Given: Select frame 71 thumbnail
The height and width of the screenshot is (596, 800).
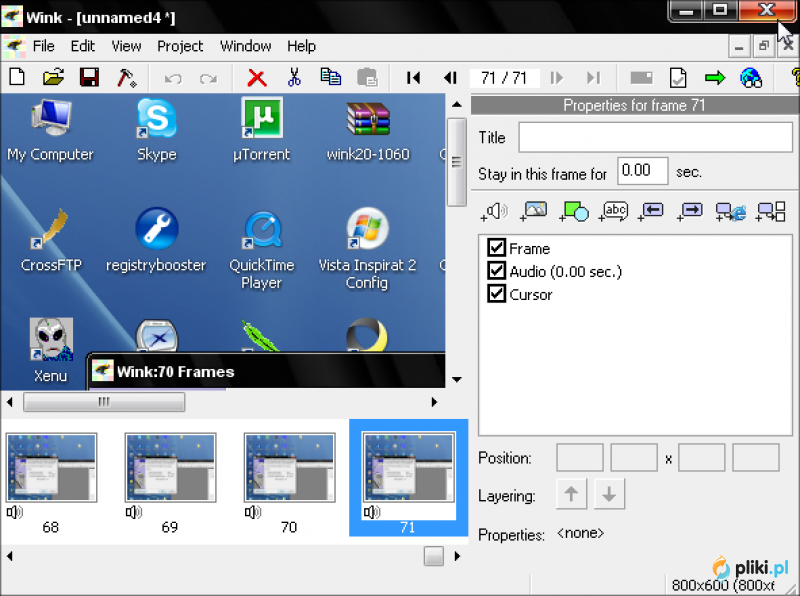Looking at the screenshot, I should [x=408, y=468].
